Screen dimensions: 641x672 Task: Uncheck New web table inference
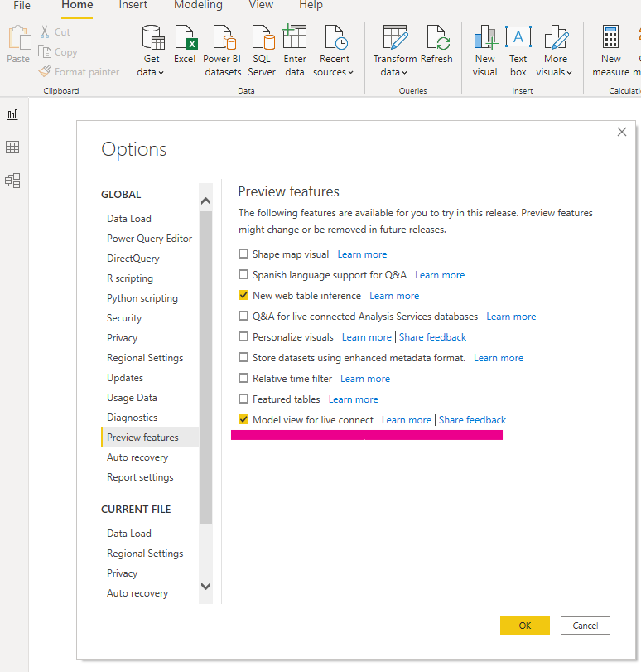click(x=243, y=295)
